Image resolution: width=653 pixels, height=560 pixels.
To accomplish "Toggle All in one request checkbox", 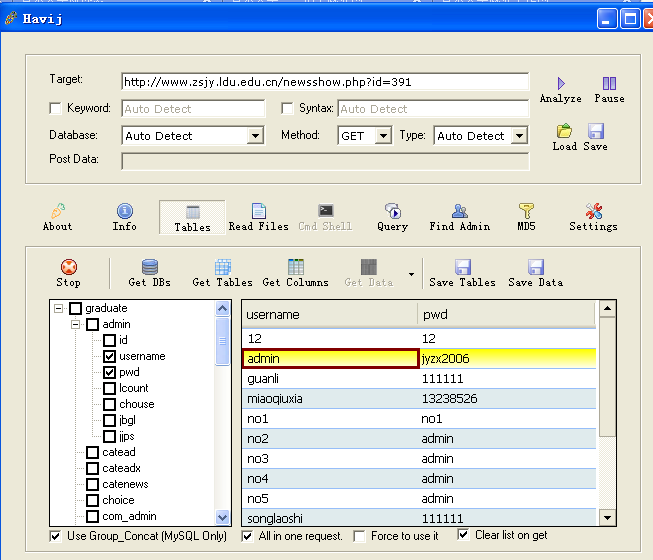I will click(247, 536).
